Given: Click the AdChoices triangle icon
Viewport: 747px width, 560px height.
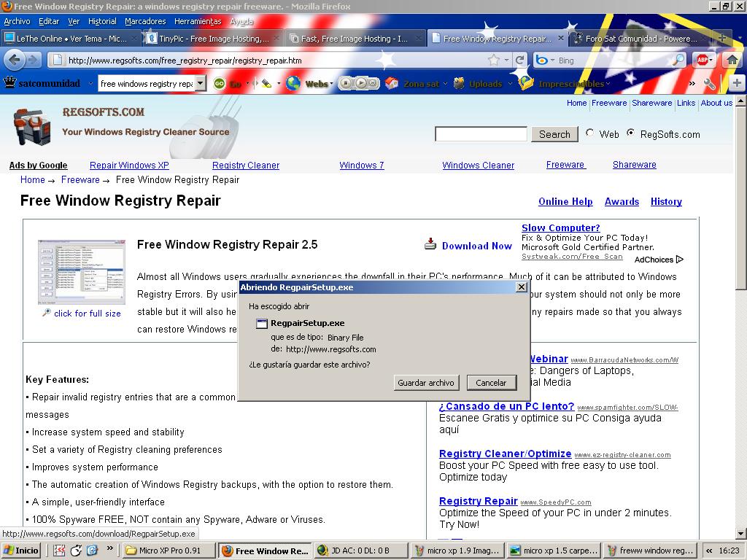Looking at the screenshot, I should pyautogui.click(x=680, y=260).
